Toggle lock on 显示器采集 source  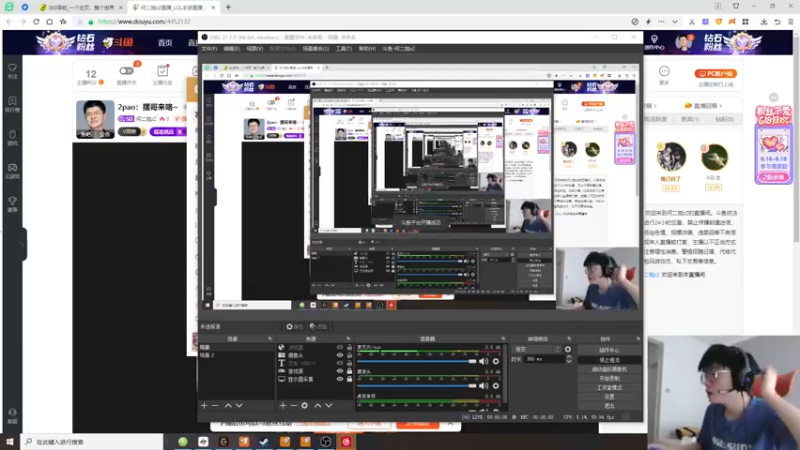point(349,380)
